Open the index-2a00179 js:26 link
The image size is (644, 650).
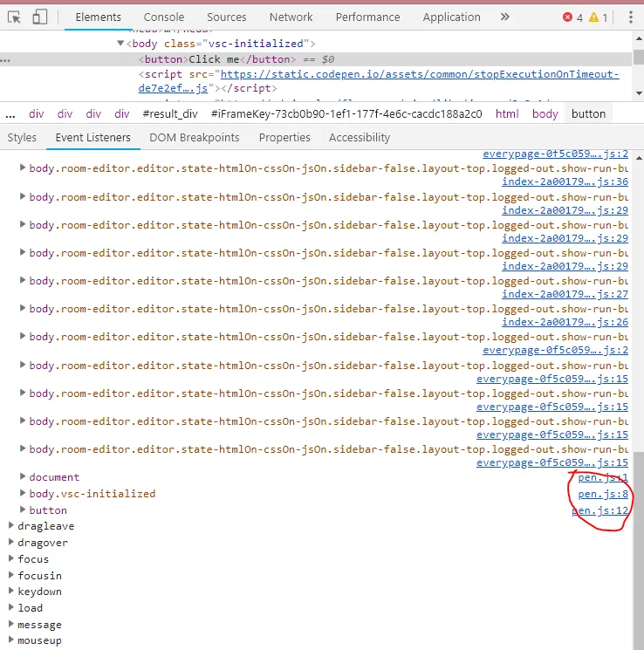coord(565,322)
